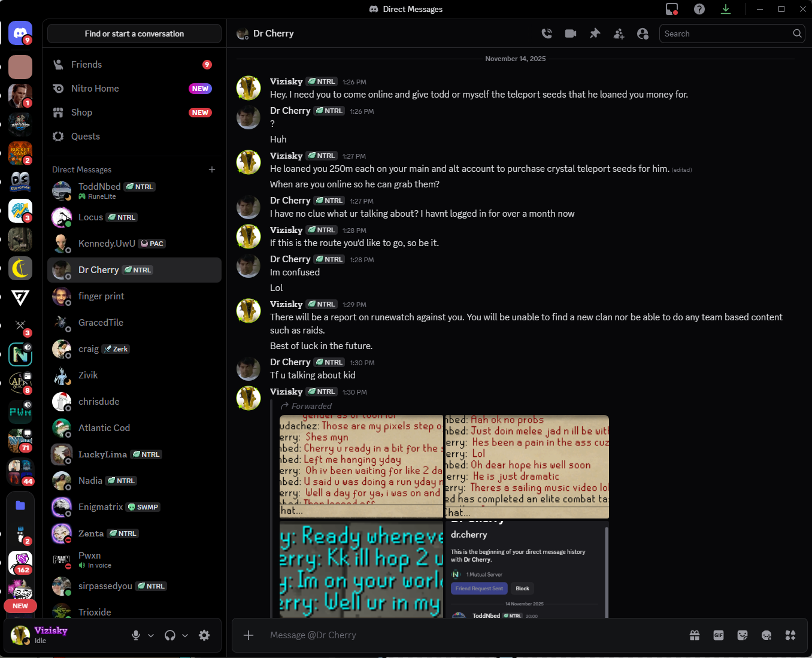
Task: Go to Nitro Home
Action: pyautogui.click(x=95, y=89)
